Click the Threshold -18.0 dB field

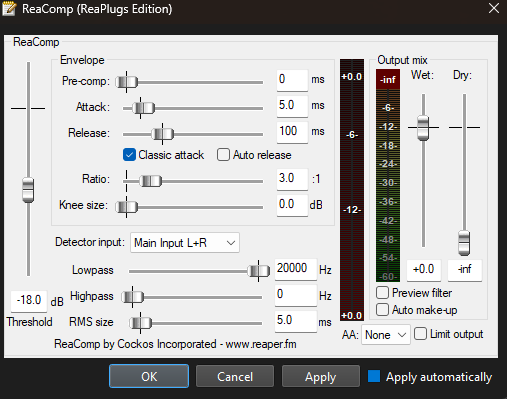click(x=29, y=301)
